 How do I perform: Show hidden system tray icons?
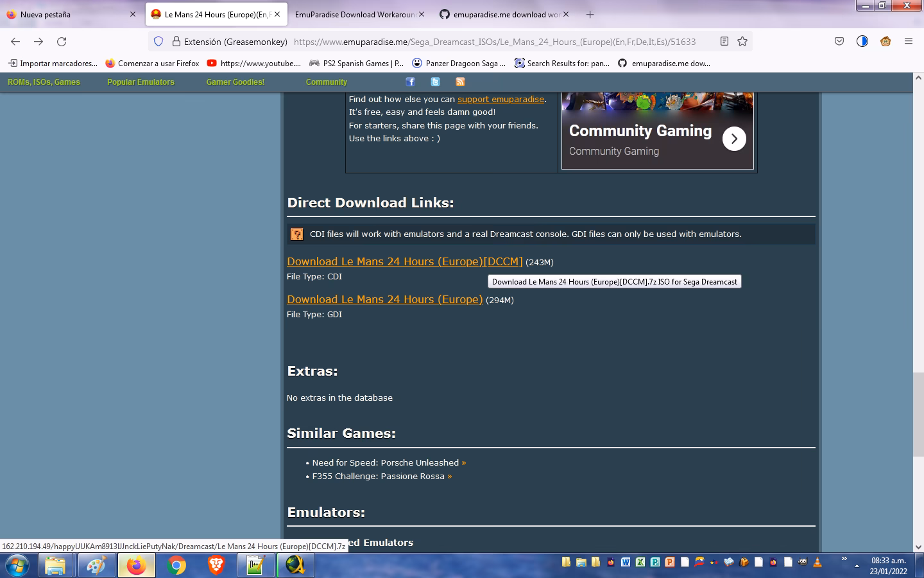(857, 566)
